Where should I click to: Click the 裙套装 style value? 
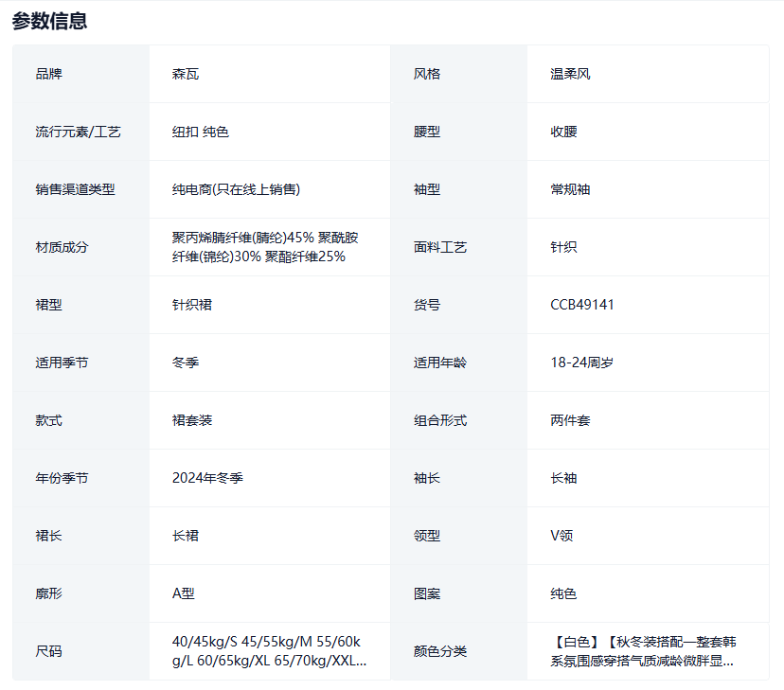(192, 420)
